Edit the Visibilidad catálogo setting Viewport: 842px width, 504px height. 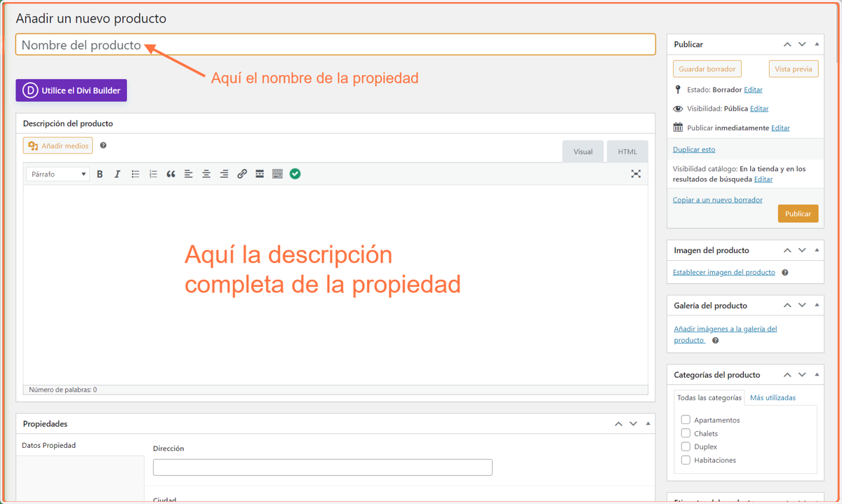pos(763,179)
